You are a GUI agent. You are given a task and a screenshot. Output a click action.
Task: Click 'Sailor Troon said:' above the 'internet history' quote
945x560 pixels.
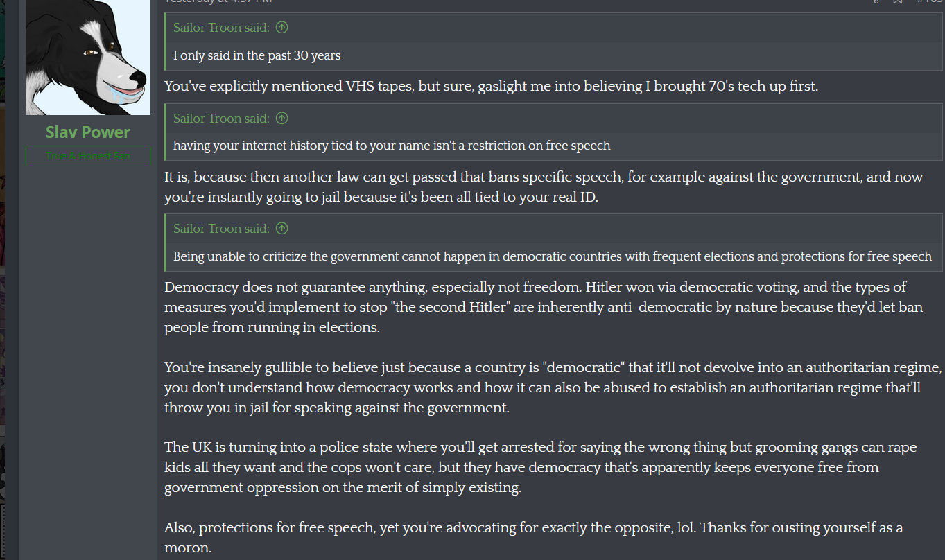221,119
